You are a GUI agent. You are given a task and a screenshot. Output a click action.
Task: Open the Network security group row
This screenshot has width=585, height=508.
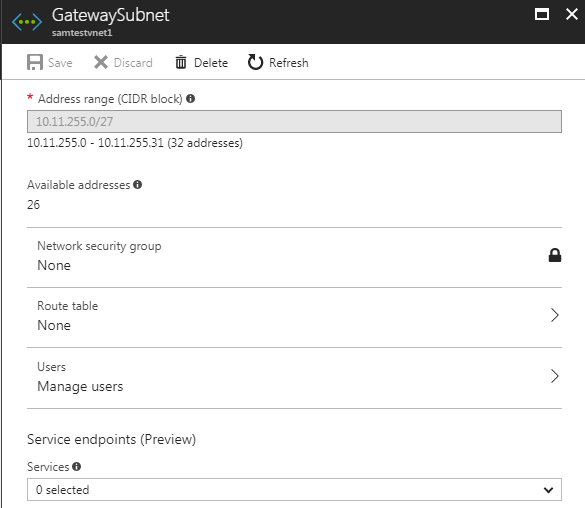[x=294, y=257]
